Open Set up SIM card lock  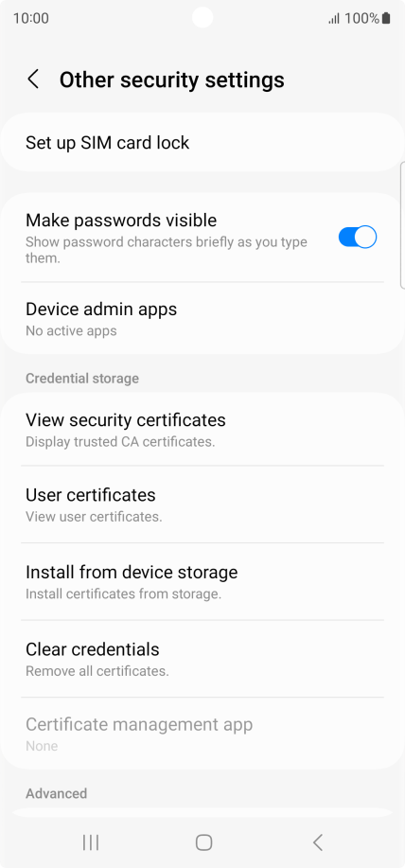[x=202, y=143]
